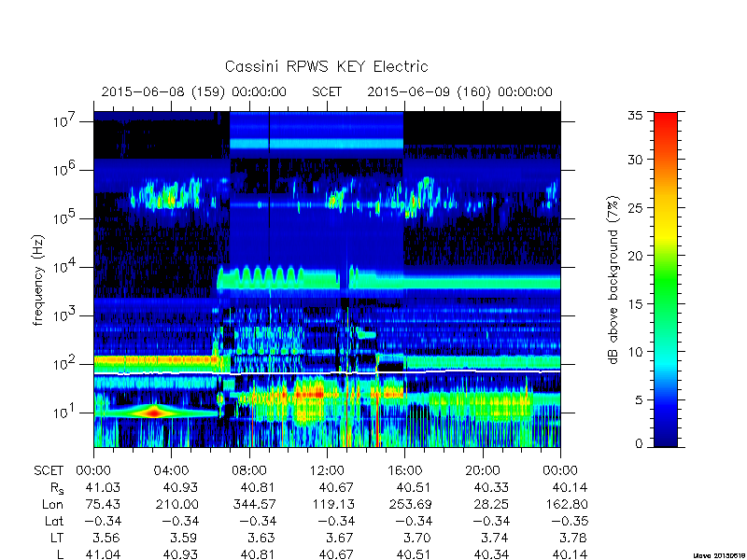The image size is (747, 560).
Task: Click the Rs value "40.33"
Action: click(x=491, y=487)
